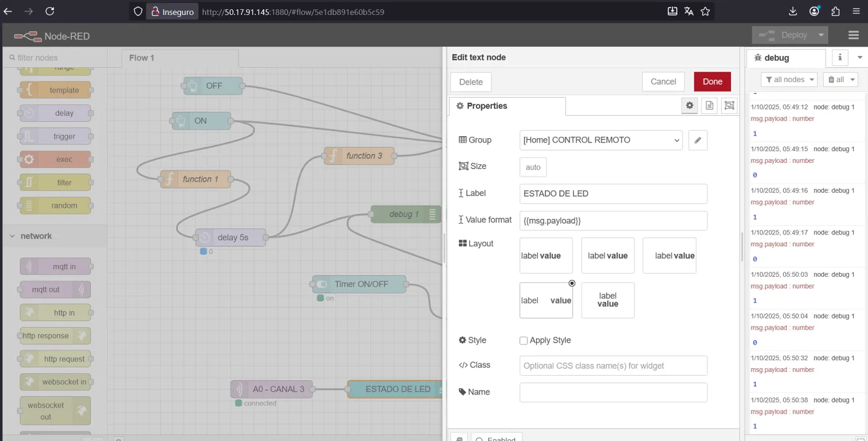Click the browser translate page icon
The width and height of the screenshot is (868, 441).
tap(689, 11)
